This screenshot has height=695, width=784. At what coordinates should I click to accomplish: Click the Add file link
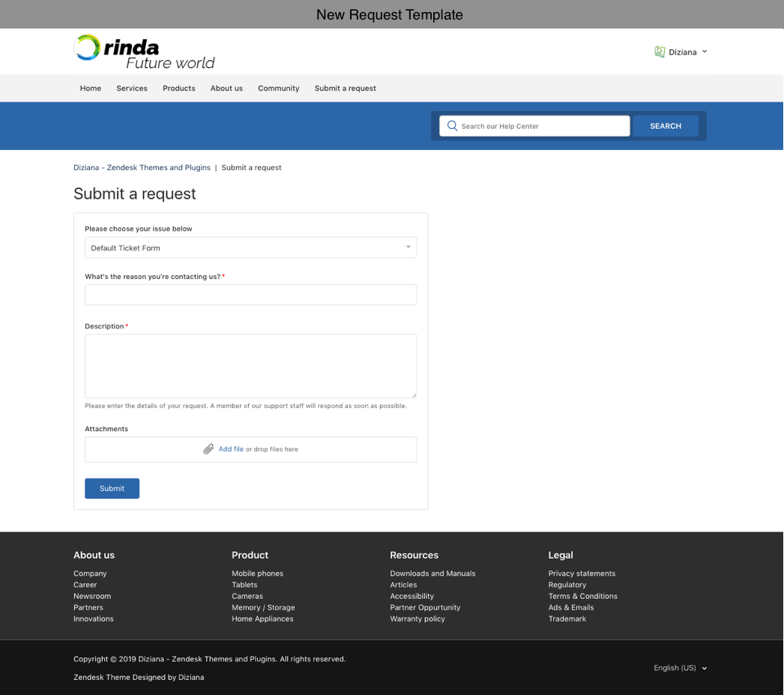point(231,449)
